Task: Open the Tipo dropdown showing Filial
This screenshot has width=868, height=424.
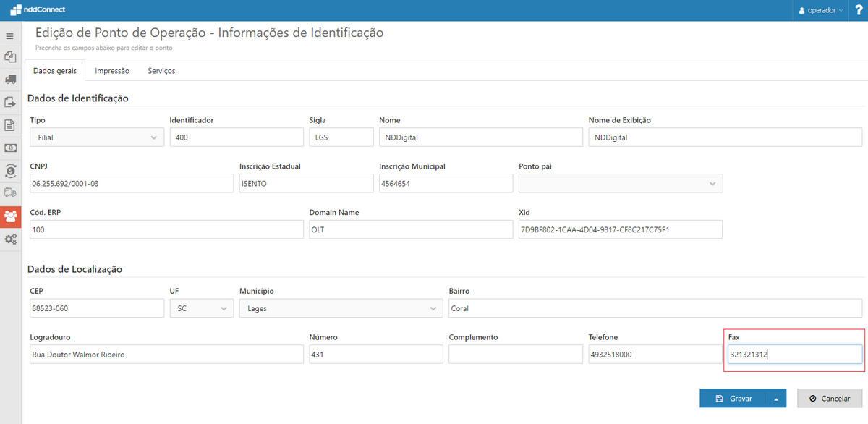Action: pyautogui.click(x=97, y=137)
